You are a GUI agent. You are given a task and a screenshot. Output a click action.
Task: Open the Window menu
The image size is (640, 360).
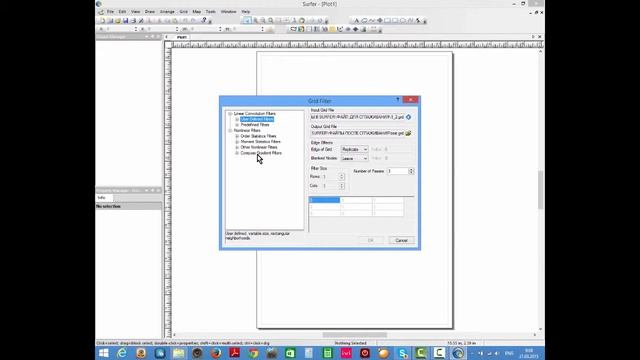point(229,12)
